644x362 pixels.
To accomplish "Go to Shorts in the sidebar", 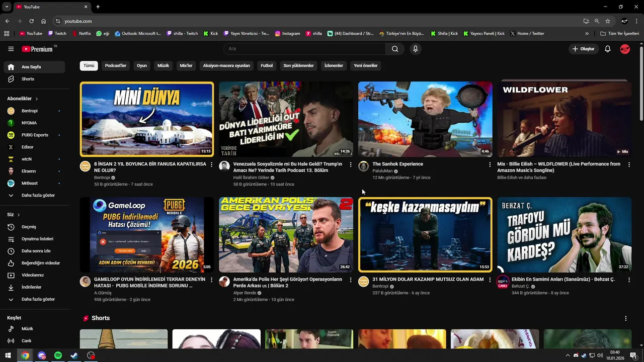I will click(x=34, y=79).
